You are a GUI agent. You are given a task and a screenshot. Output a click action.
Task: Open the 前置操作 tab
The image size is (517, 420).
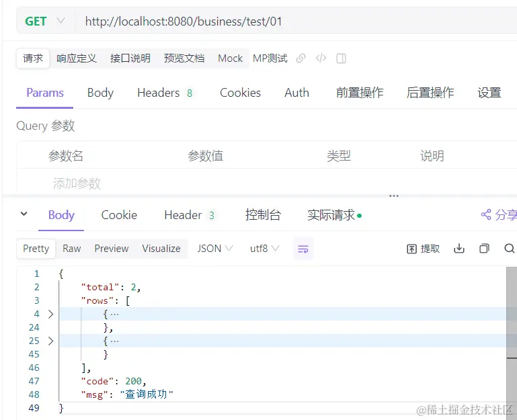point(360,93)
